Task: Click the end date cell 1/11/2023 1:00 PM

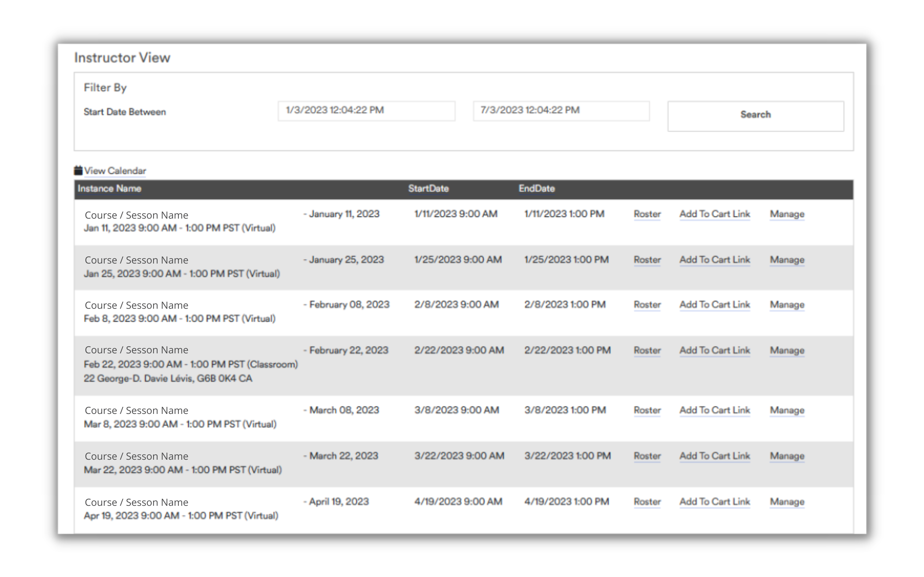Action: [564, 214]
